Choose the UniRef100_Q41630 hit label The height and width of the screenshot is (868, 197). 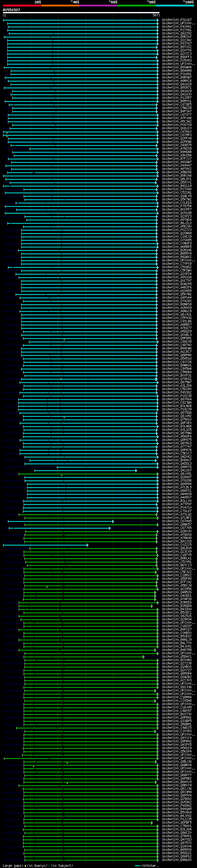click(177, 94)
